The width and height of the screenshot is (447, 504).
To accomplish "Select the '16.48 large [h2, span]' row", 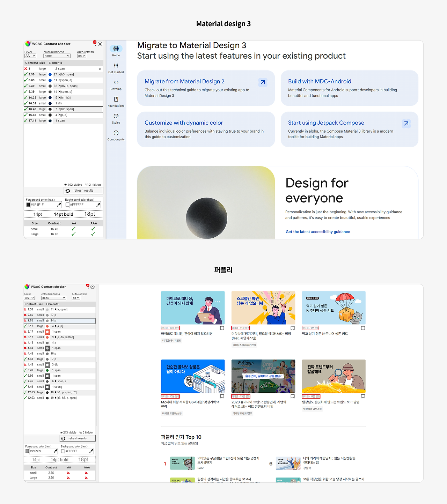I will click(x=64, y=109).
